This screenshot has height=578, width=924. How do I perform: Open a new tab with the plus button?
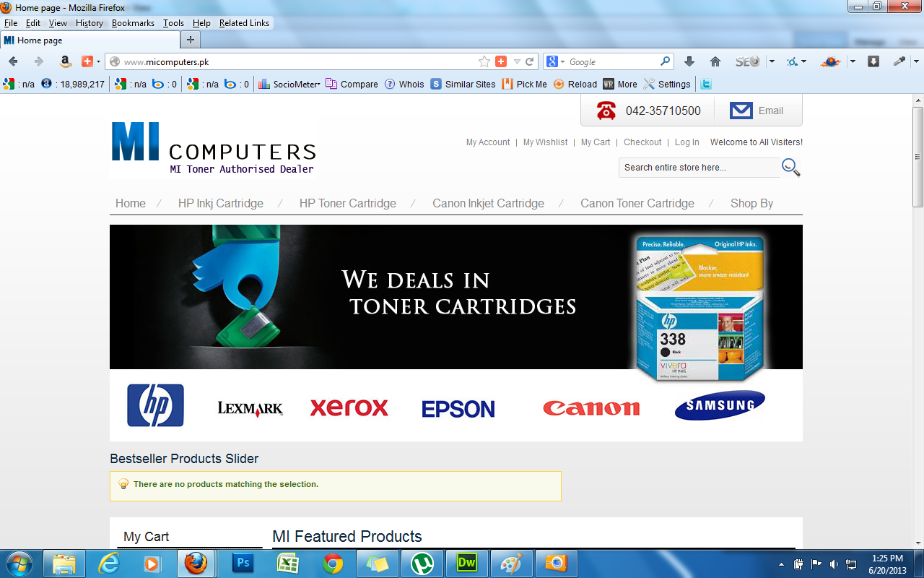click(191, 40)
